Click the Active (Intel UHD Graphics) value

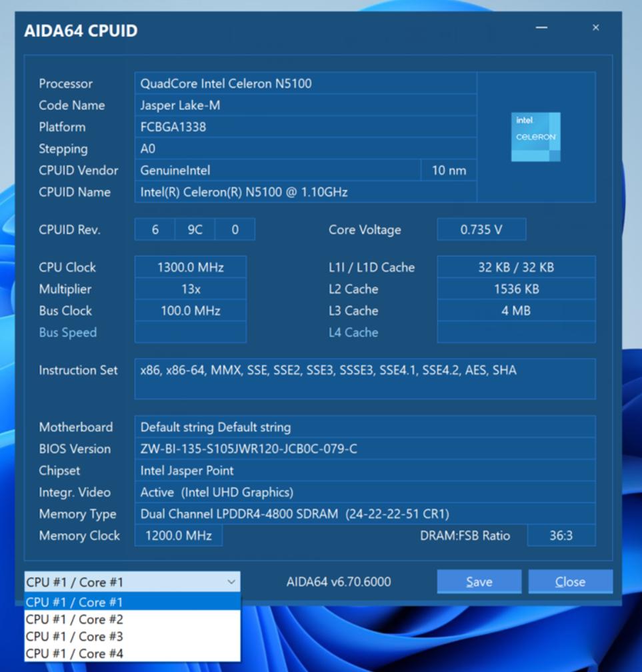click(365, 492)
